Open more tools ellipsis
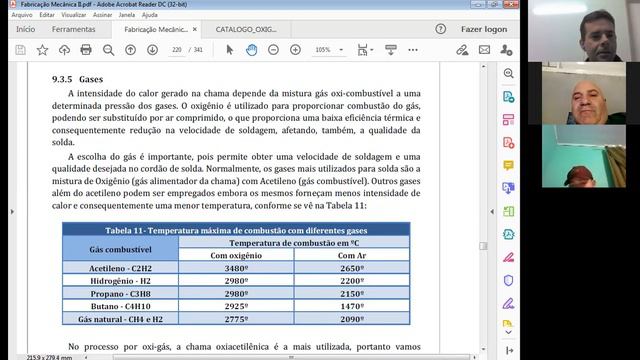This screenshot has height=360, width=640. [x=413, y=50]
